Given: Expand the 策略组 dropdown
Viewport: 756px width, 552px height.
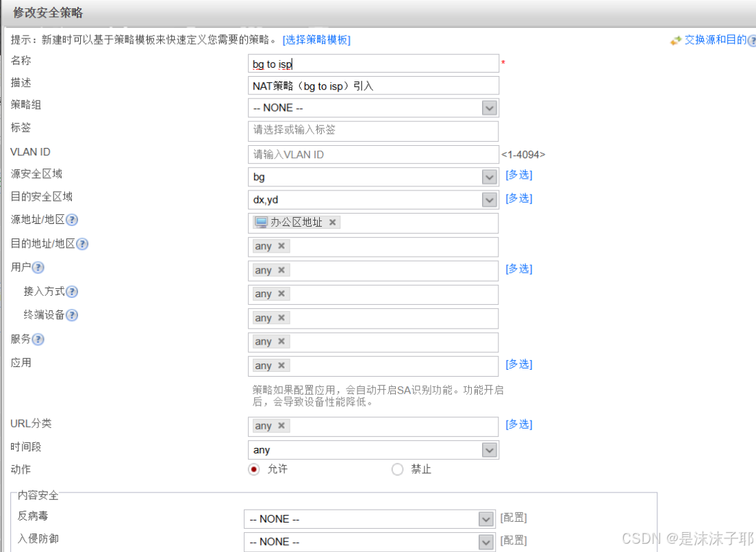Looking at the screenshot, I should tap(489, 108).
